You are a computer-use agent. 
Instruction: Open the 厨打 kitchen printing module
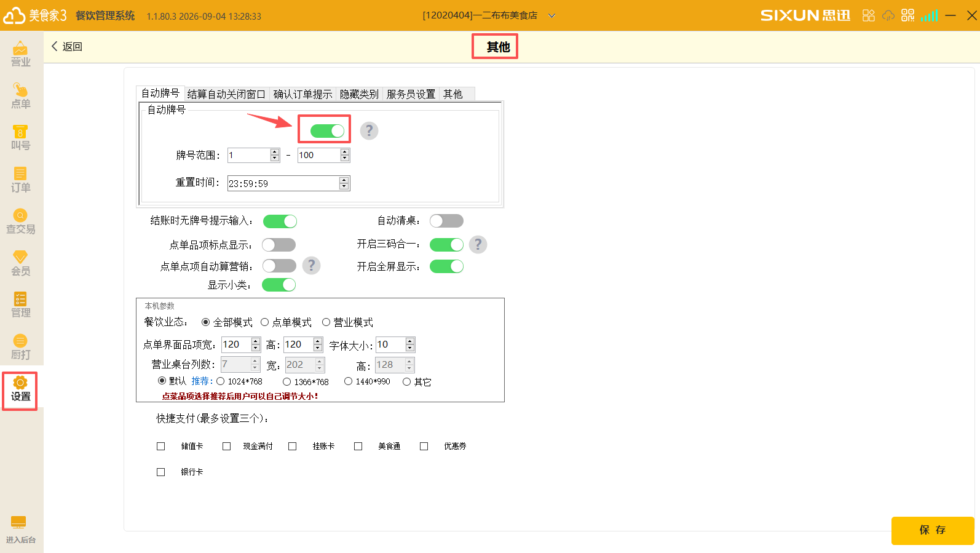click(x=21, y=347)
